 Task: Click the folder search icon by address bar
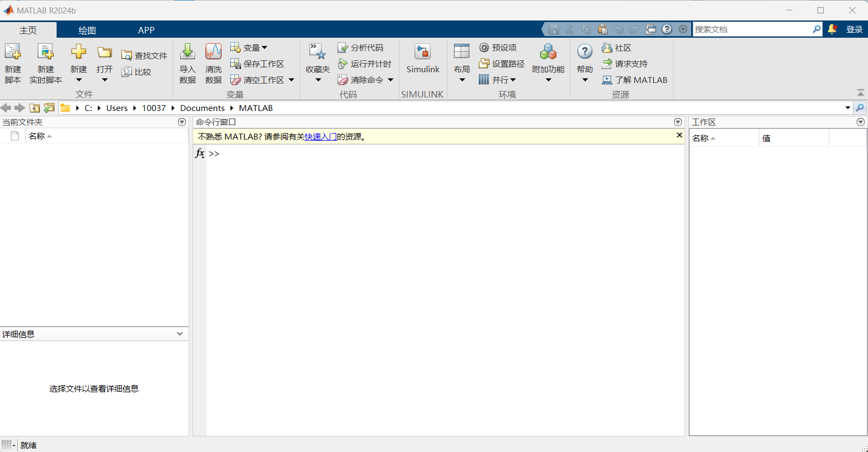860,108
